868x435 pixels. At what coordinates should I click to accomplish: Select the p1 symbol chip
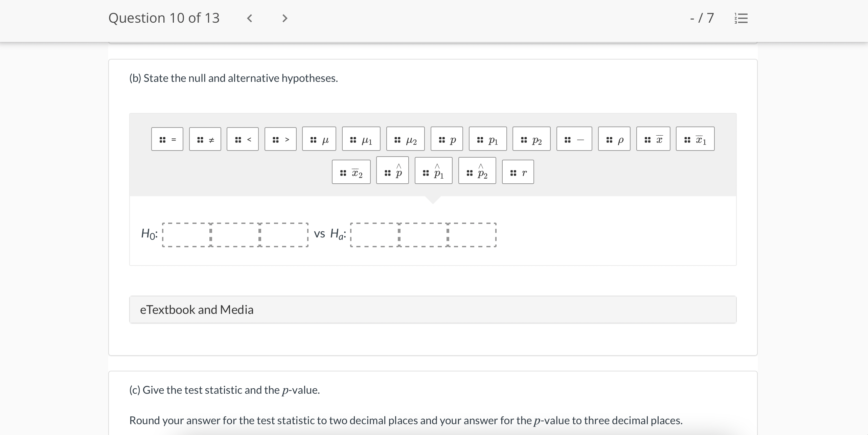[488, 139]
